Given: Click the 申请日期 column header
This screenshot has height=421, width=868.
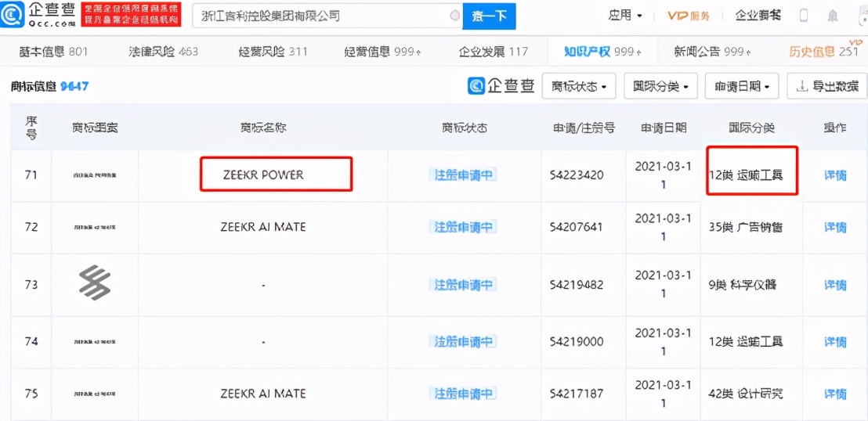Looking at the screenshot, I should click(664, 128).
